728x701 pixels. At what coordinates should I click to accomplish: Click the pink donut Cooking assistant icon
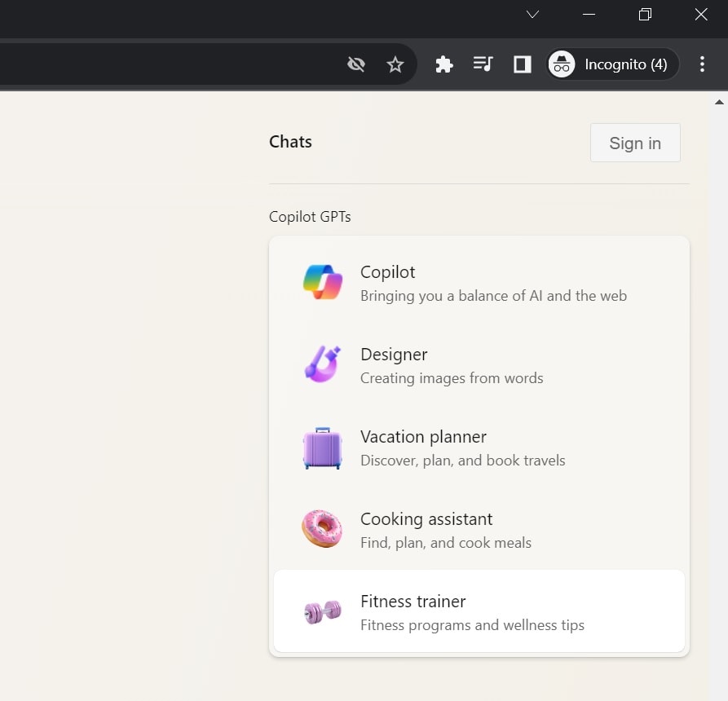pyautogui.click(x=322, y=530)
